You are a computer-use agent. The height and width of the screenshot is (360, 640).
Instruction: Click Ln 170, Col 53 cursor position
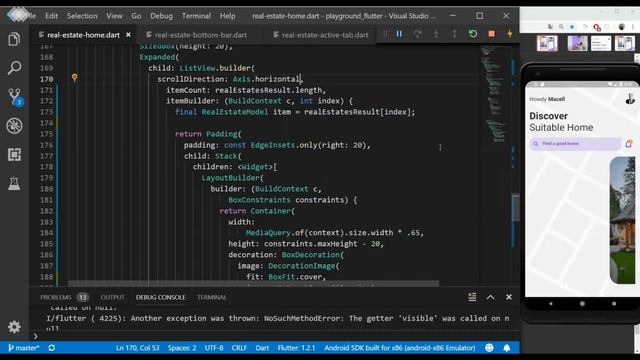[x=138, y=348]
